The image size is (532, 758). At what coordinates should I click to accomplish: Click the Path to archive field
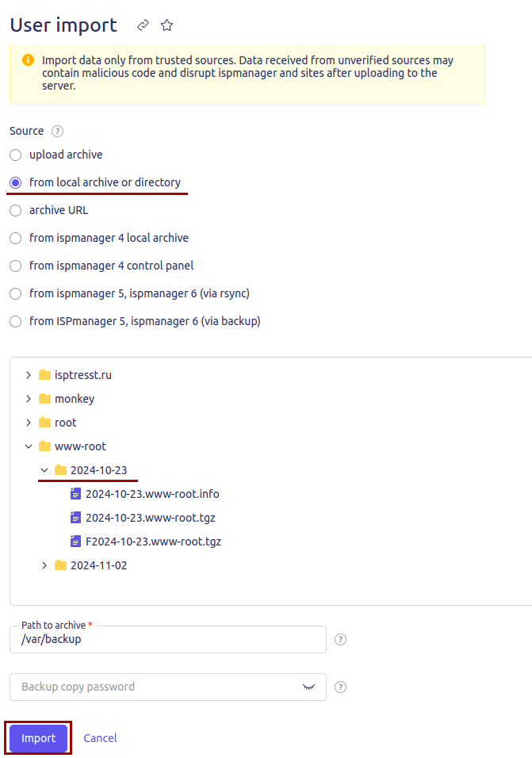[167, 640]
